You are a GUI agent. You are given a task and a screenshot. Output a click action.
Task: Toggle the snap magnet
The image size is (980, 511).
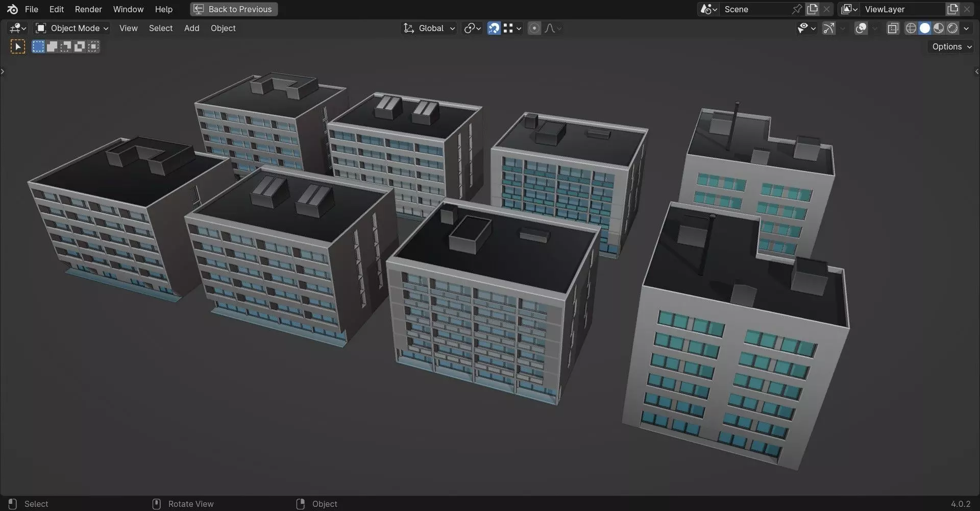(x=494, y=28)
